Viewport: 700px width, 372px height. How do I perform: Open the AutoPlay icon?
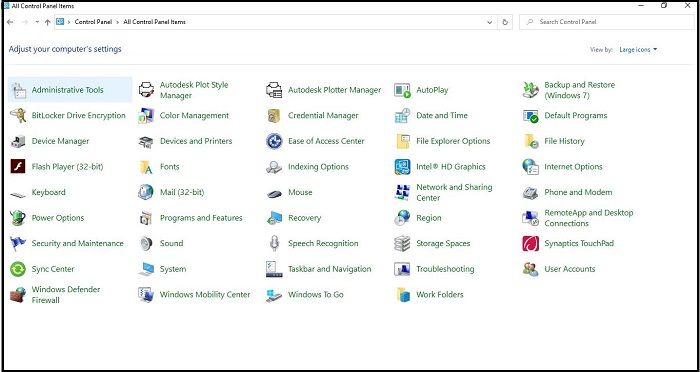click(x=402, y=90)
